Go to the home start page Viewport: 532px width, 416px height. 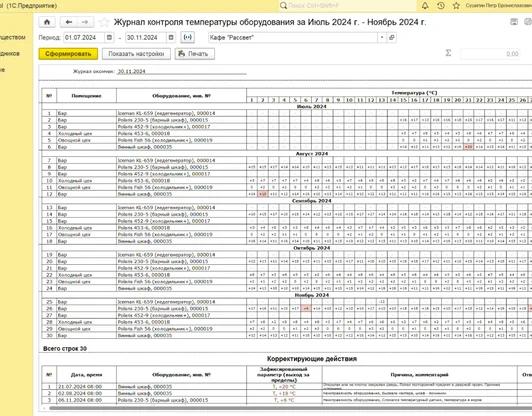(47, 22)
